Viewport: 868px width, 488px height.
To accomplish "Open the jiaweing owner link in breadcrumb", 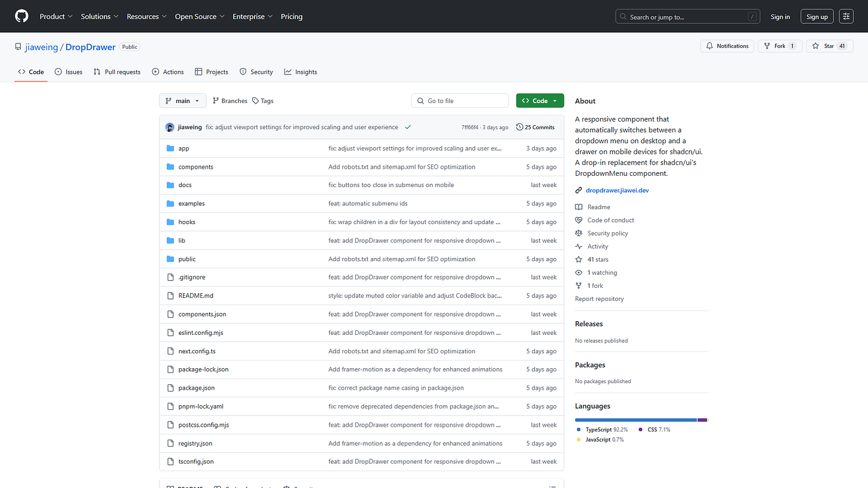I will coord(42,47).
